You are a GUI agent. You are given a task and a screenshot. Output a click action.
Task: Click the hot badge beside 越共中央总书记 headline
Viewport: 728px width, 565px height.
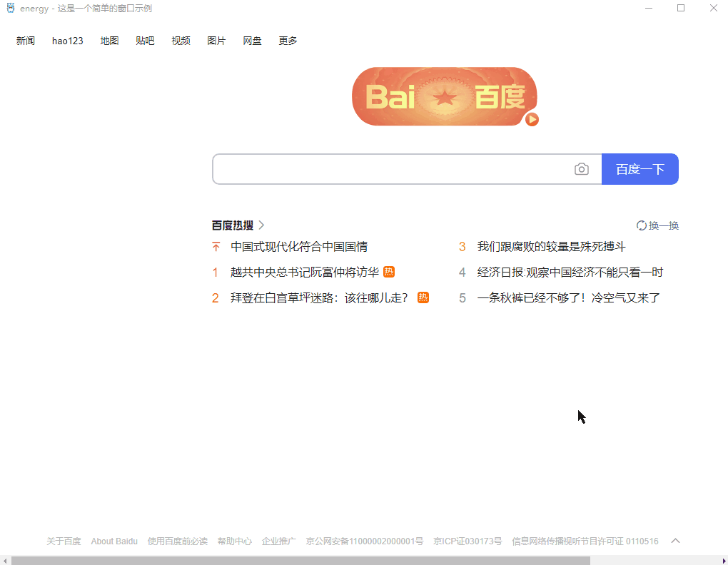[389, 272]
